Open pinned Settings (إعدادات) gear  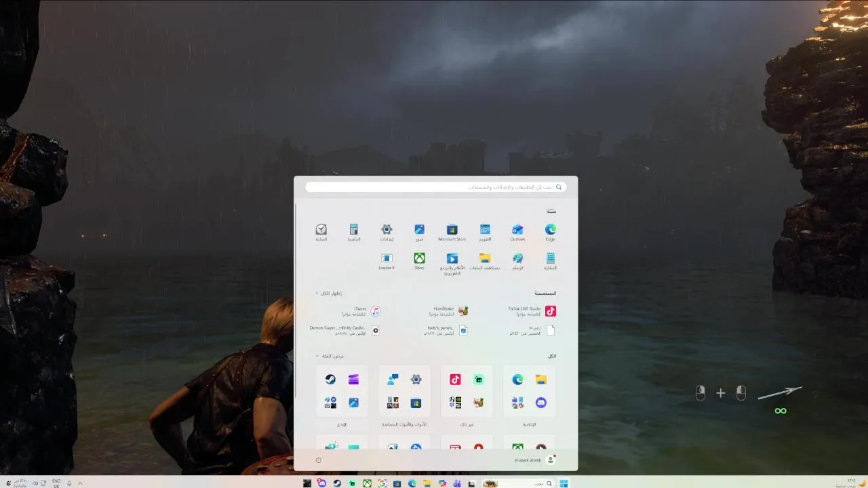click(x=387, y=232)
